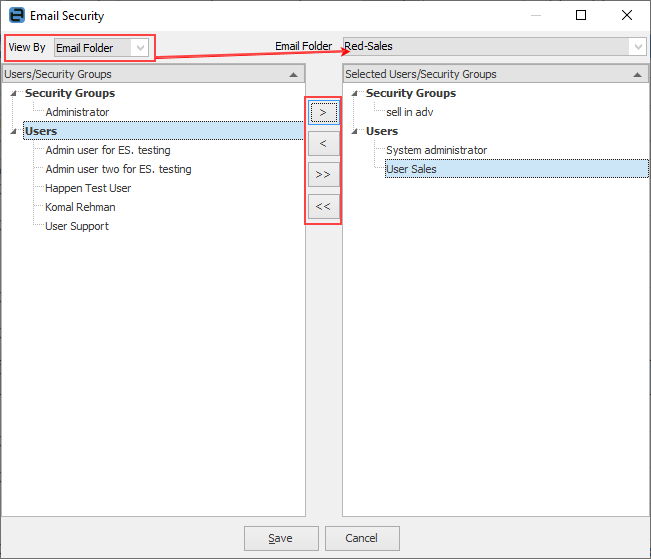
Task: Maximize the Email Security window
Action: point(581,15)
